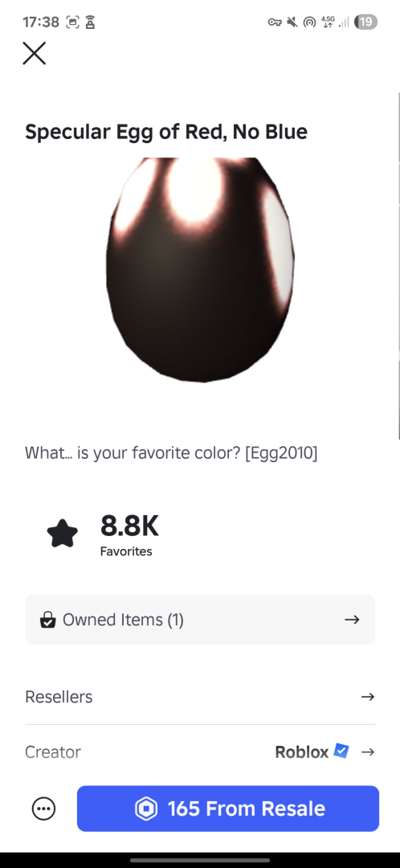Tap the muted sound status icon

(292, 23)
